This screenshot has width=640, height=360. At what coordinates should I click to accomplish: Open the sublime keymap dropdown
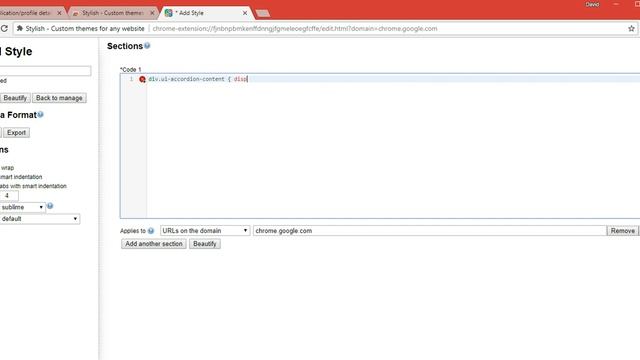pyautogui.click(x=22, y=207)
